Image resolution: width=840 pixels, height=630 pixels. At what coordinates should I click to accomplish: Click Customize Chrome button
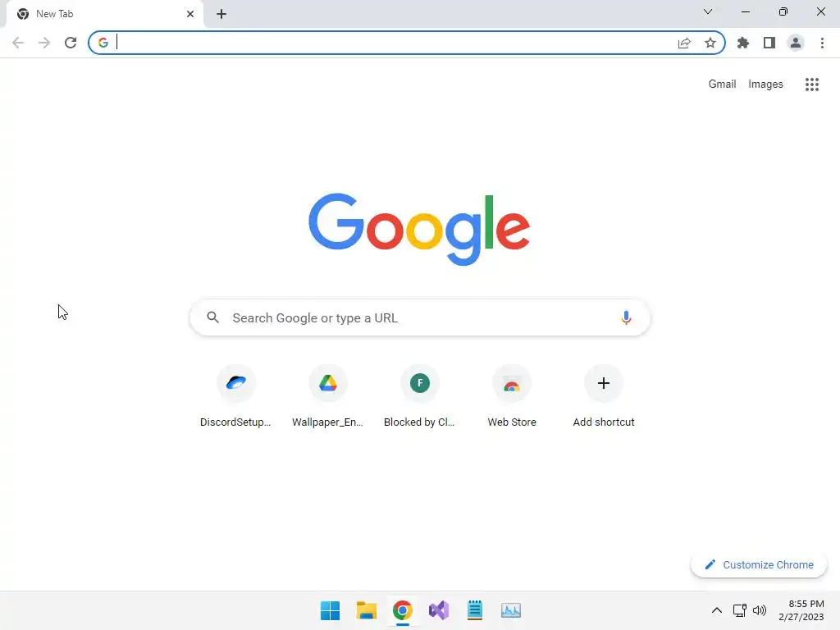(x=759, y=564)
